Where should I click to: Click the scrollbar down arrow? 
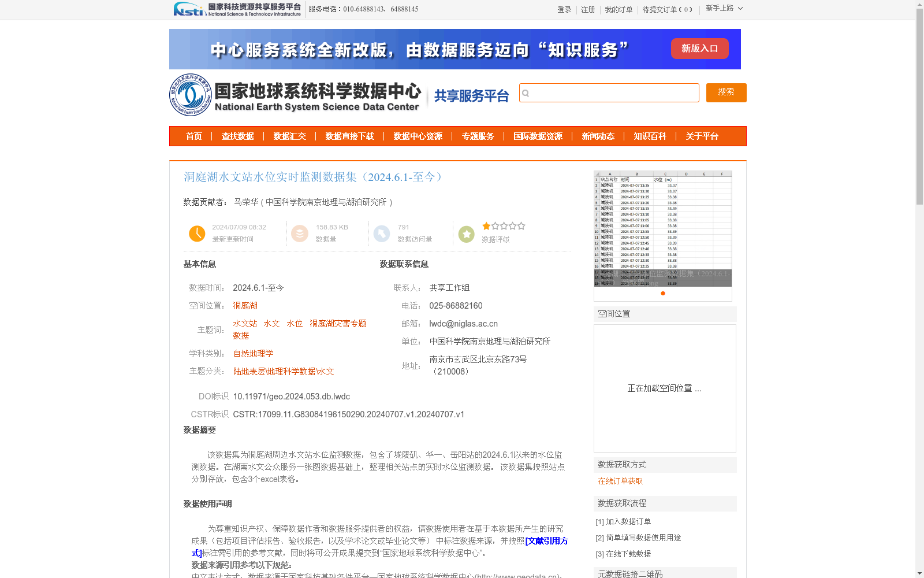919,573
